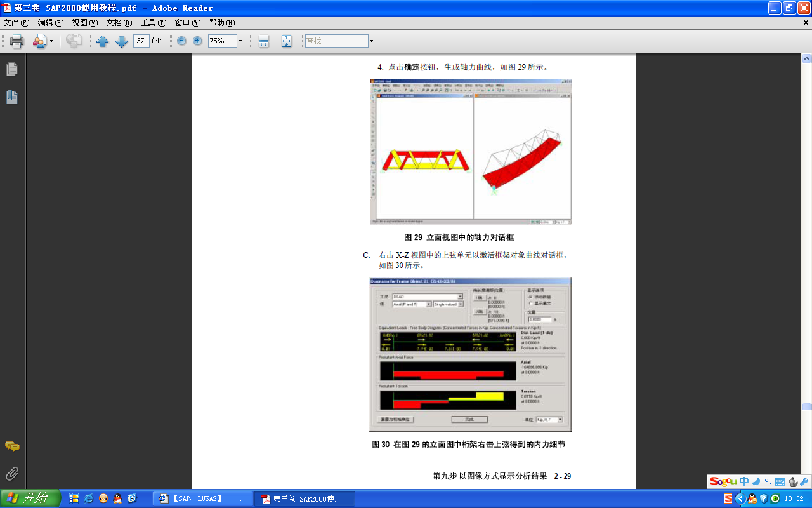This screenshot has width=812, height=508.
Task: Click the page number field showing 37
Action: tap(141, 41)
